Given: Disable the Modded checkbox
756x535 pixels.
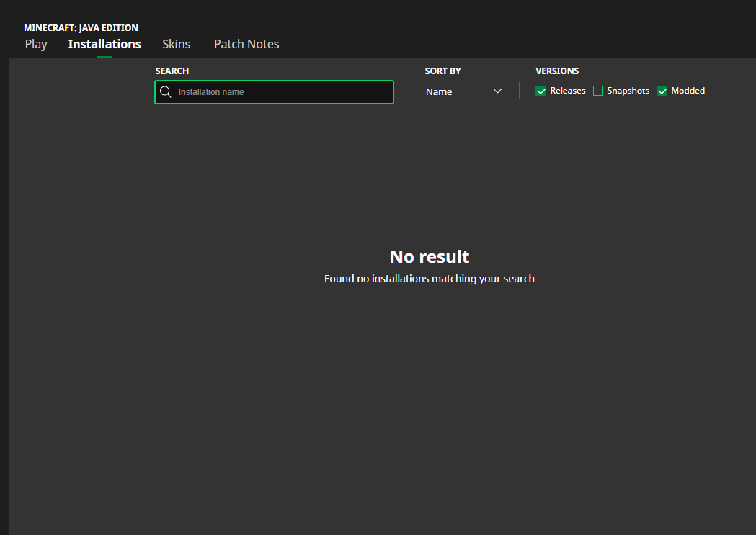Looking at the screenshot, I should click(x=662, y=91).
